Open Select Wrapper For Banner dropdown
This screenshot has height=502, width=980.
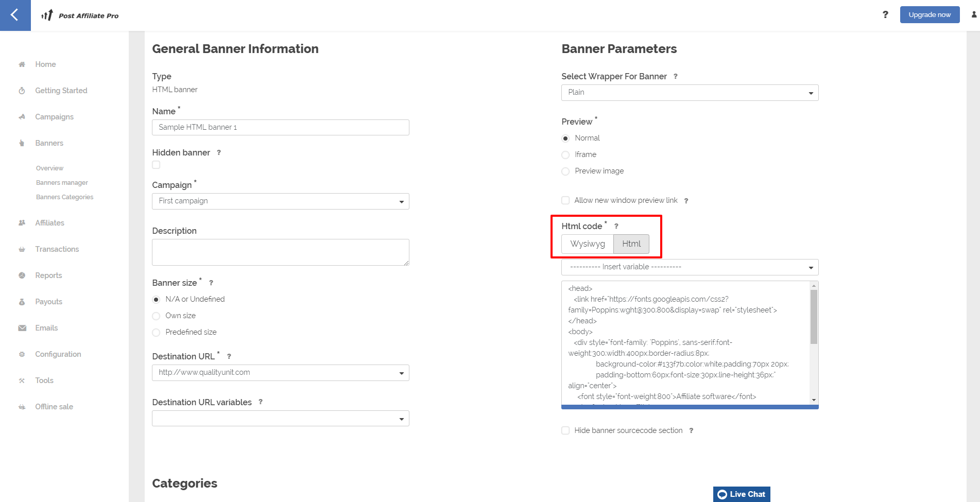pos(690,93)
